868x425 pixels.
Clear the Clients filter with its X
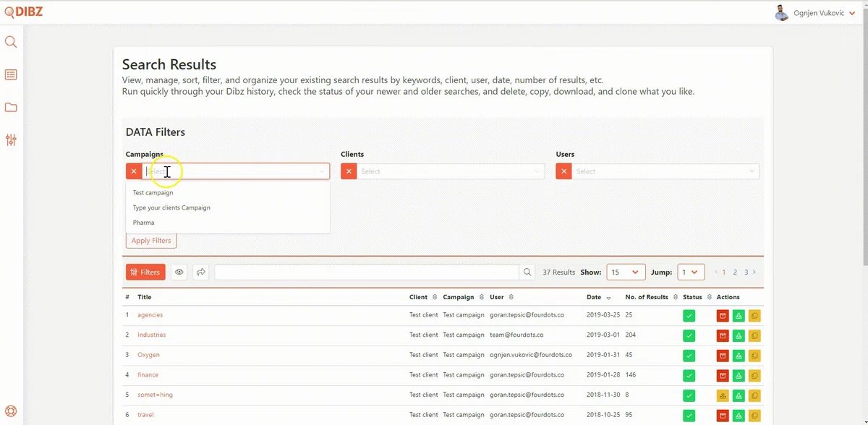pos(349,171)
